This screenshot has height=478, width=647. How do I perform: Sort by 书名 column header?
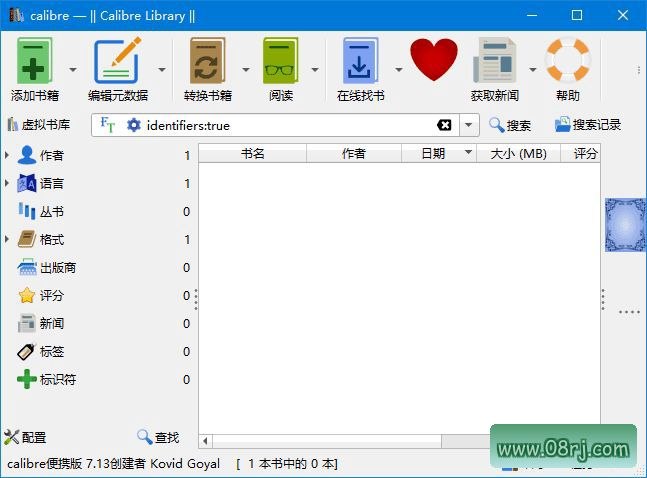[253, 154]
